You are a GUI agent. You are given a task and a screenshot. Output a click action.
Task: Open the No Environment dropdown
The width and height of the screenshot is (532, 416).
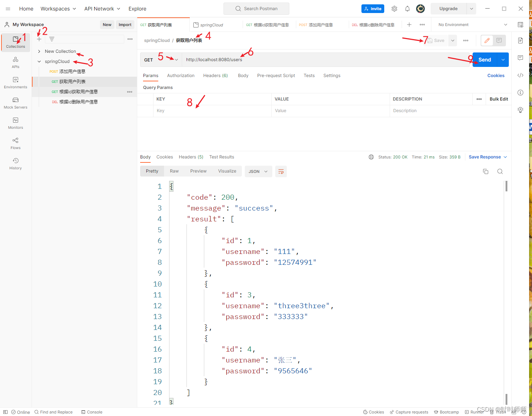coord(473,25)
